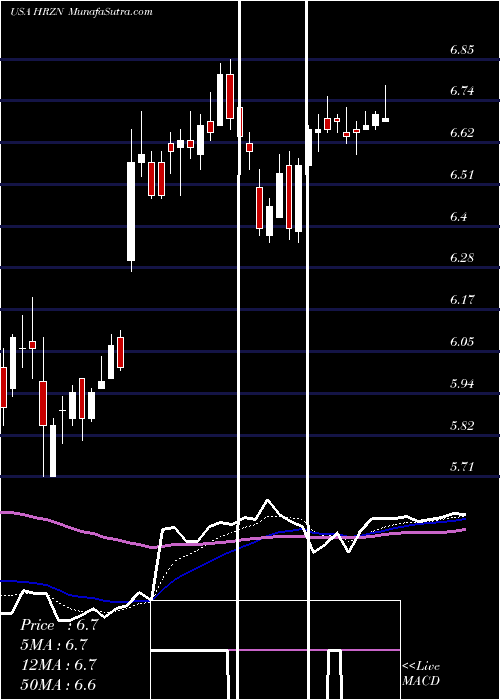Select the 6.17 price axis label
This screenshot has height=700, width=500.
tap(462, 300)
